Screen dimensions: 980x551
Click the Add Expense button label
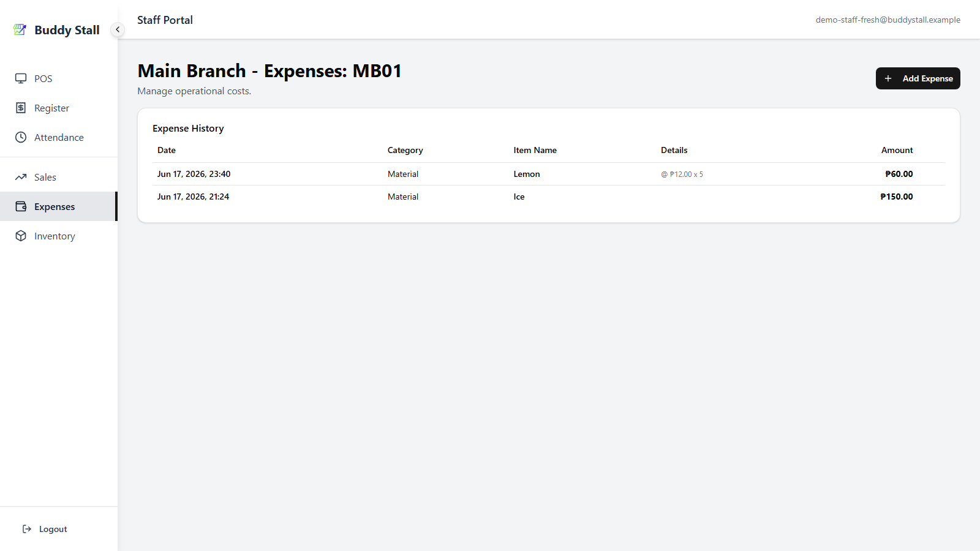(927, 78)
